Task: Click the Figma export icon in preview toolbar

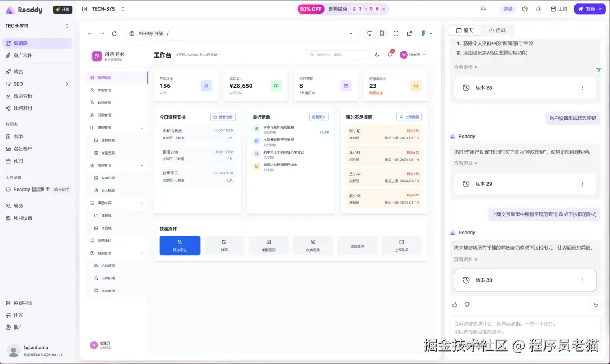Action: click(423, 33)
